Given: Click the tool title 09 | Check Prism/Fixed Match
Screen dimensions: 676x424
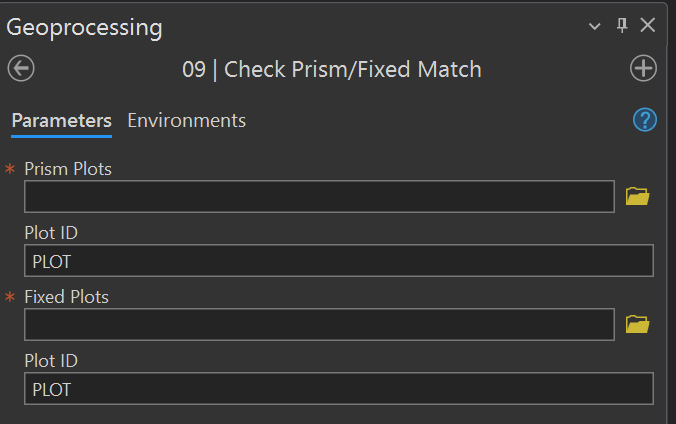Looking at the screenshot, I should point(331,70).
